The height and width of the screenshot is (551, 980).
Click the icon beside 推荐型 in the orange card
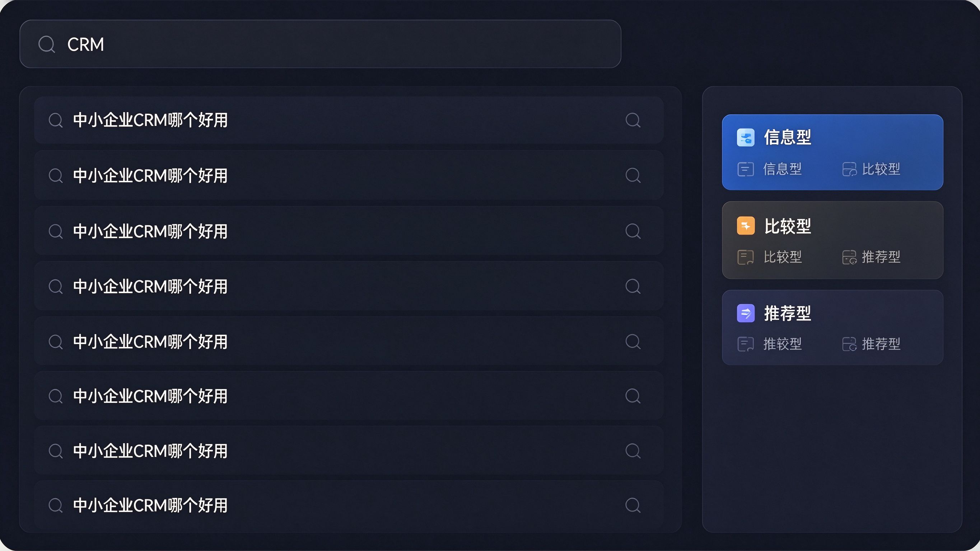tap(849, 257)
